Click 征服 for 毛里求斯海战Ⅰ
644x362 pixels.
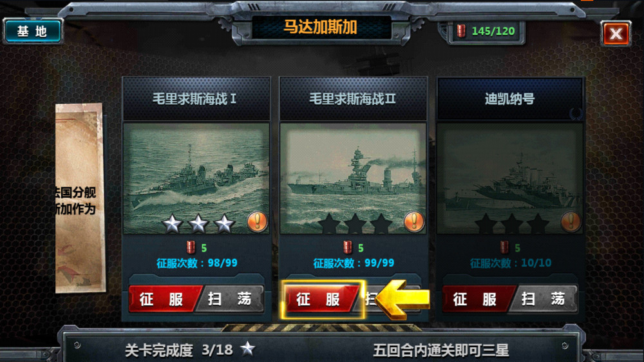point(163,299)
